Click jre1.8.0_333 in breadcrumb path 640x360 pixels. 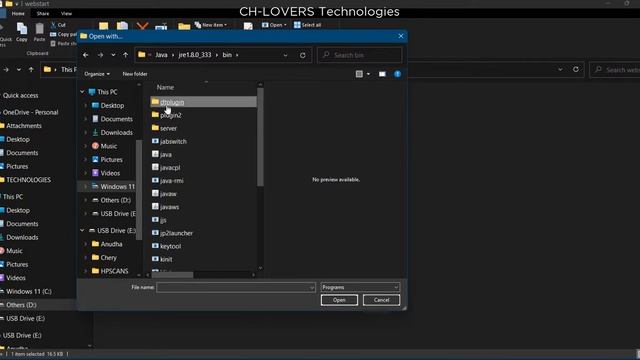point(195,55)
